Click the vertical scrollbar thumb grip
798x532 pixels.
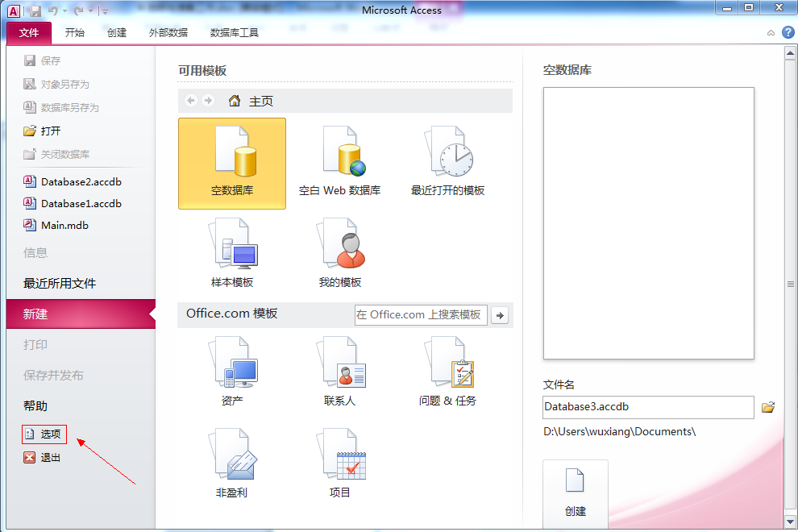[x=790, y=284]
